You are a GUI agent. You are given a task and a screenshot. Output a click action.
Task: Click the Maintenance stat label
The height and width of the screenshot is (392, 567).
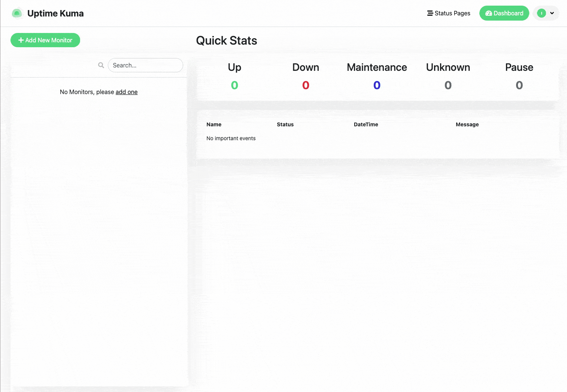tap(377, 67)
